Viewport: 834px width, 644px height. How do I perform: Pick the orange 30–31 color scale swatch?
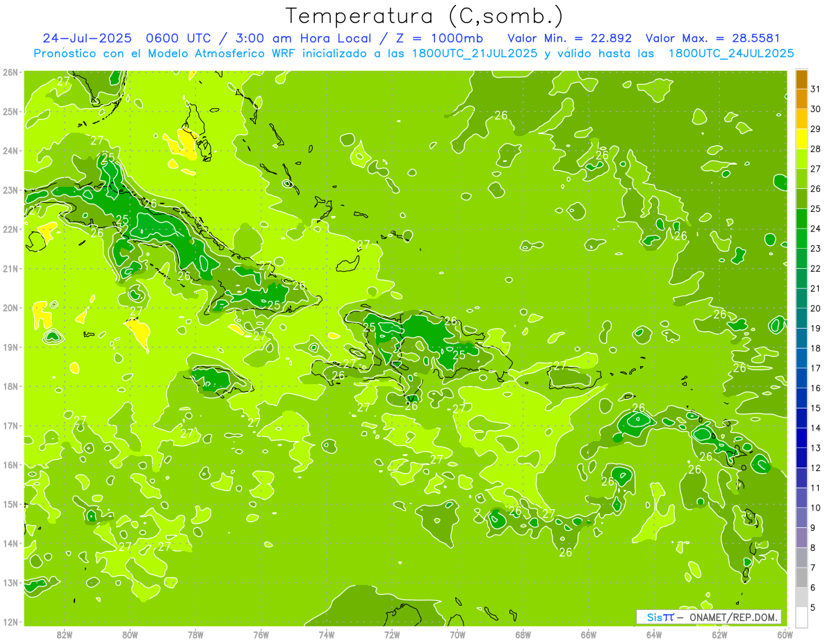click(x=801, y=99)
